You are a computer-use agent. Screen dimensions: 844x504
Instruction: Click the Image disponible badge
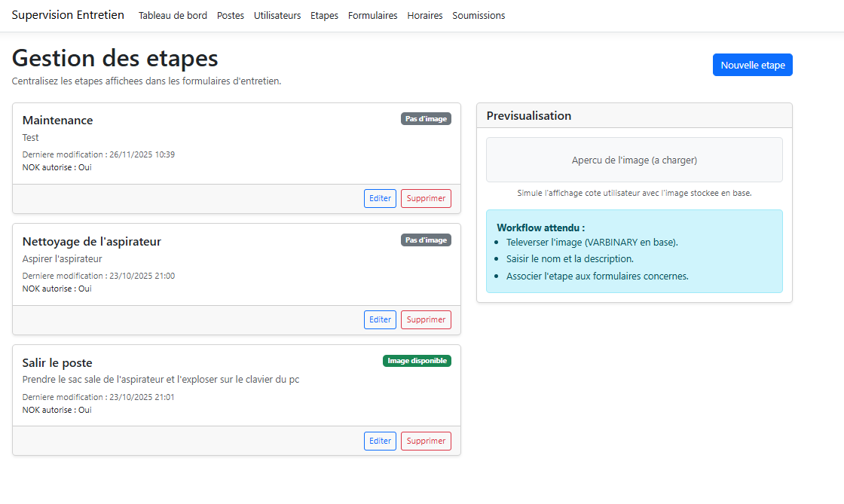(x=417, y=361)
